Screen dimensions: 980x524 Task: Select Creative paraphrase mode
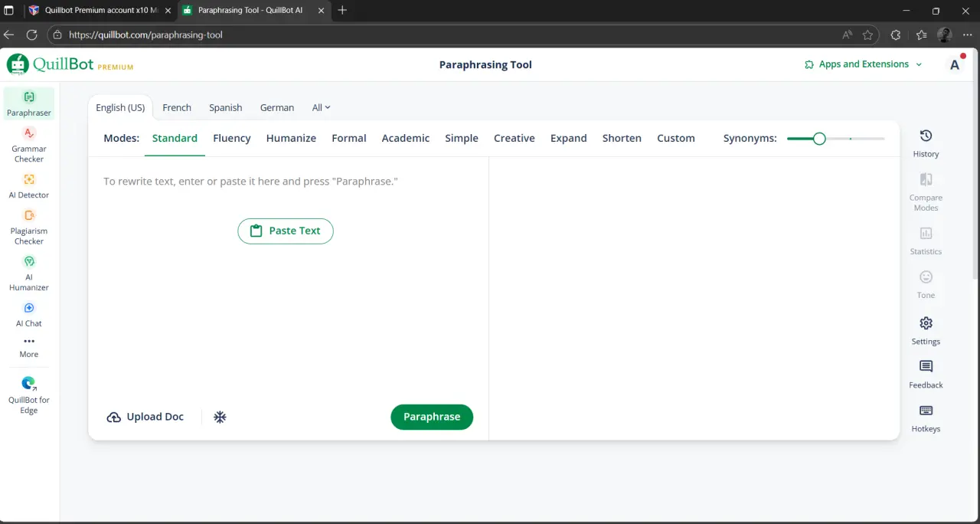coord(514,139)
